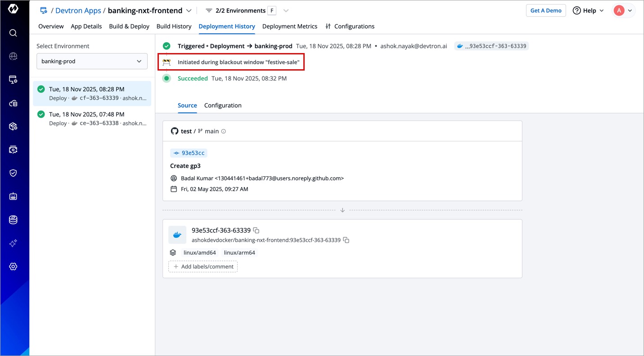Switch to the Build History tab
This screenshot has height=356, width=644.
174,26
